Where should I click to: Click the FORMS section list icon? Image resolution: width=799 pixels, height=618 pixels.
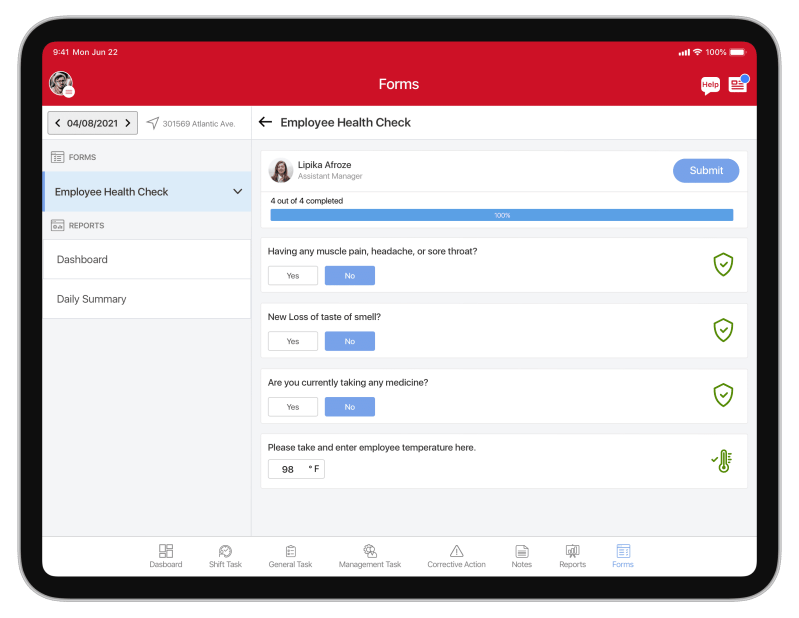[x=57, y=157]
